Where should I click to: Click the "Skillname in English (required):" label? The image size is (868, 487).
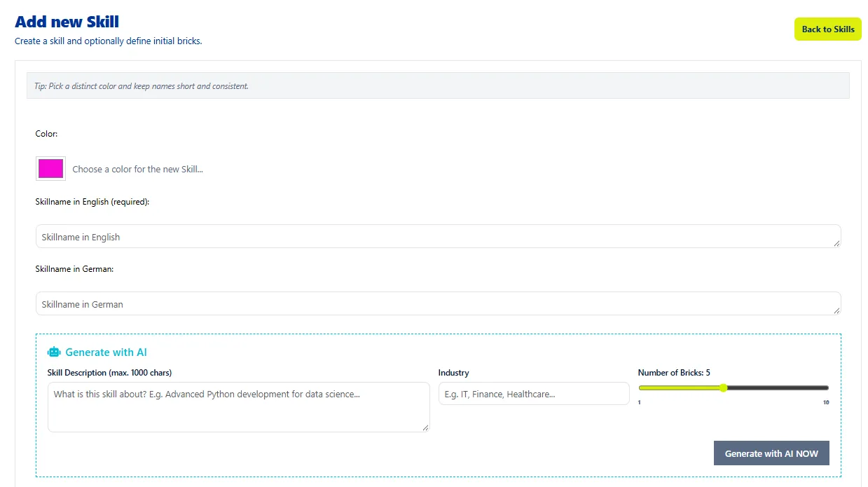pos(92,202)
